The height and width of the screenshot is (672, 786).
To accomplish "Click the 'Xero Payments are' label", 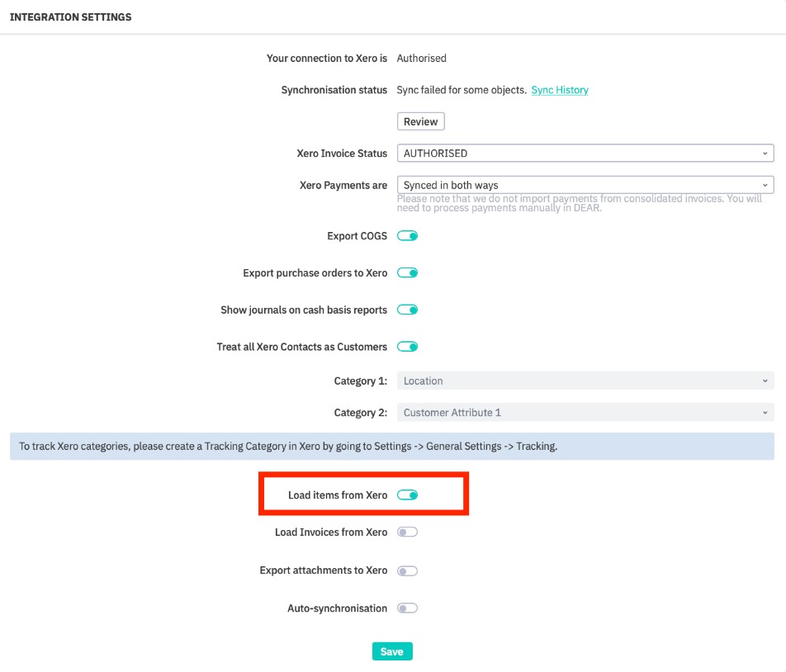I will coord(343,186).
